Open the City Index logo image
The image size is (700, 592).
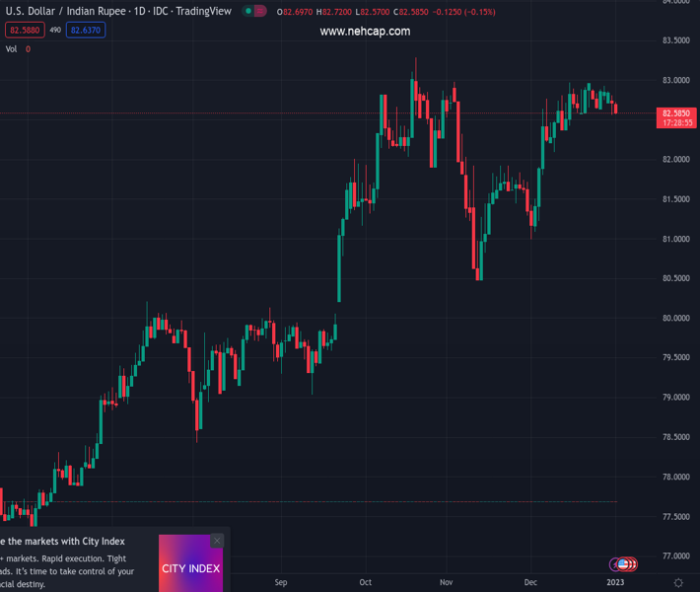(190, 568)
